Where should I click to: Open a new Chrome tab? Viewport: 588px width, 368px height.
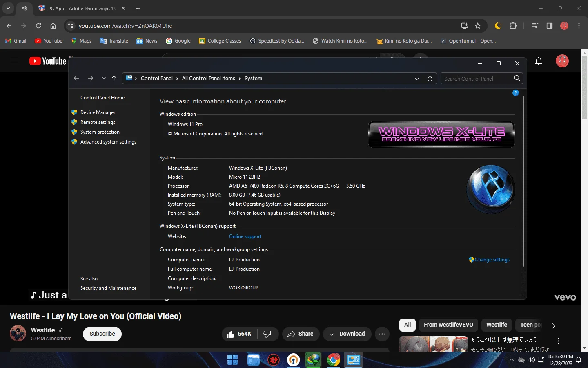tap(138, 8)
